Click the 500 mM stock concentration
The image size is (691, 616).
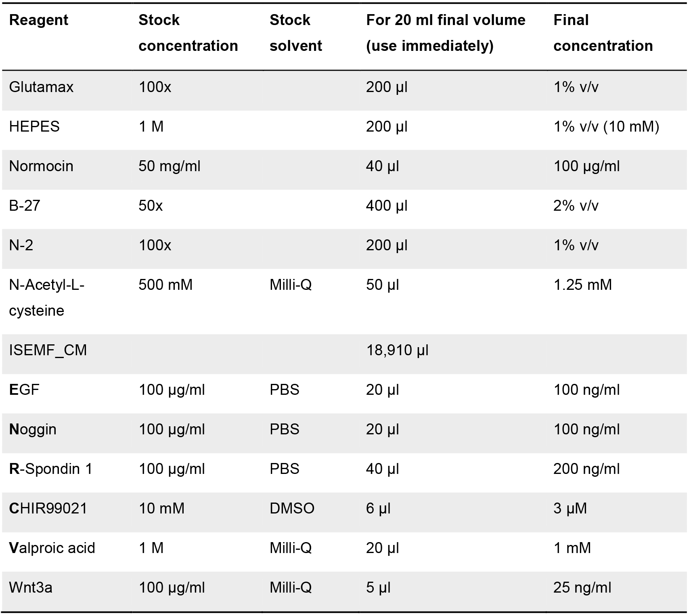pos(165,285)
